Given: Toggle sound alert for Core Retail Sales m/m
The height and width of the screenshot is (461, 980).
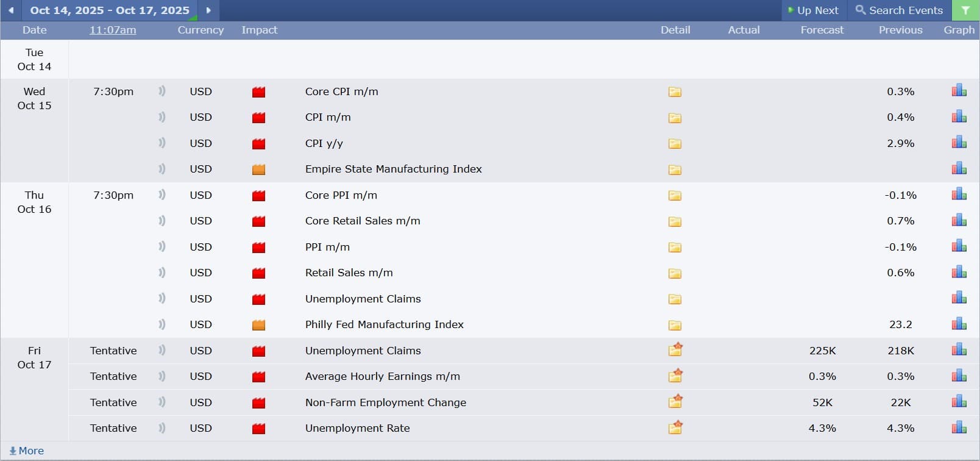Looking at the screenshot, I should point(162,221).
